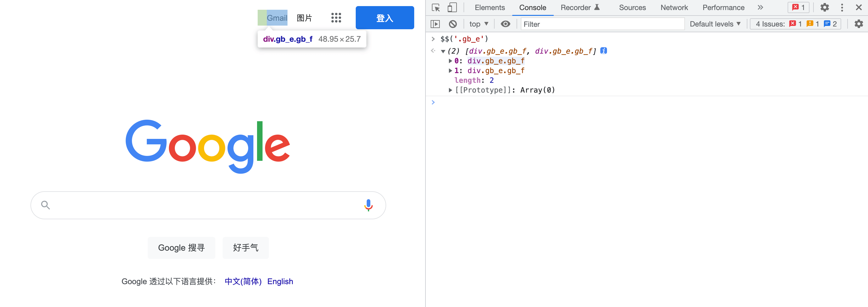Click the console Filter input
This screenshot has height=307, width=868.
pyautogui.click(x=602, y=24)
